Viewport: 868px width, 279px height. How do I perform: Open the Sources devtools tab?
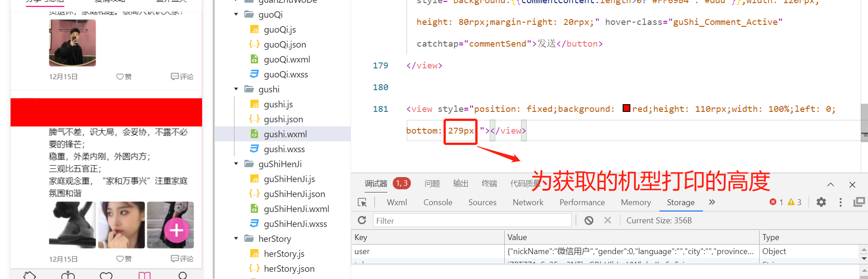[482, 202]
